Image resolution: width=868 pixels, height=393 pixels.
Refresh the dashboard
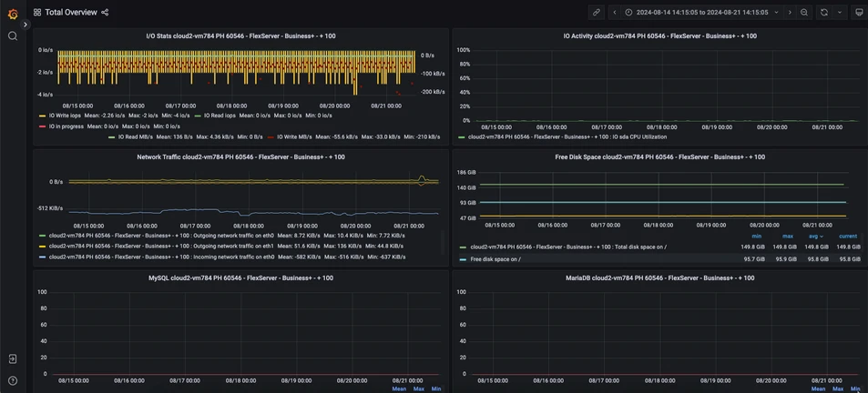point(824,13)
